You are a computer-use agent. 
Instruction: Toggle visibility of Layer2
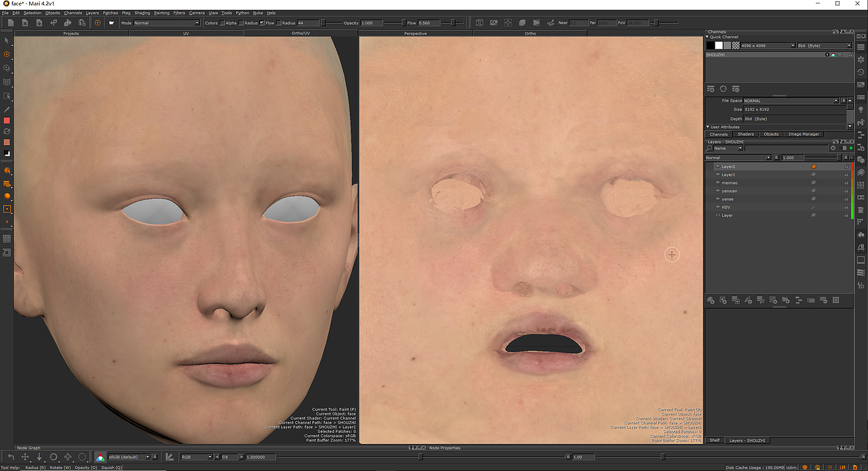[718, 166]
